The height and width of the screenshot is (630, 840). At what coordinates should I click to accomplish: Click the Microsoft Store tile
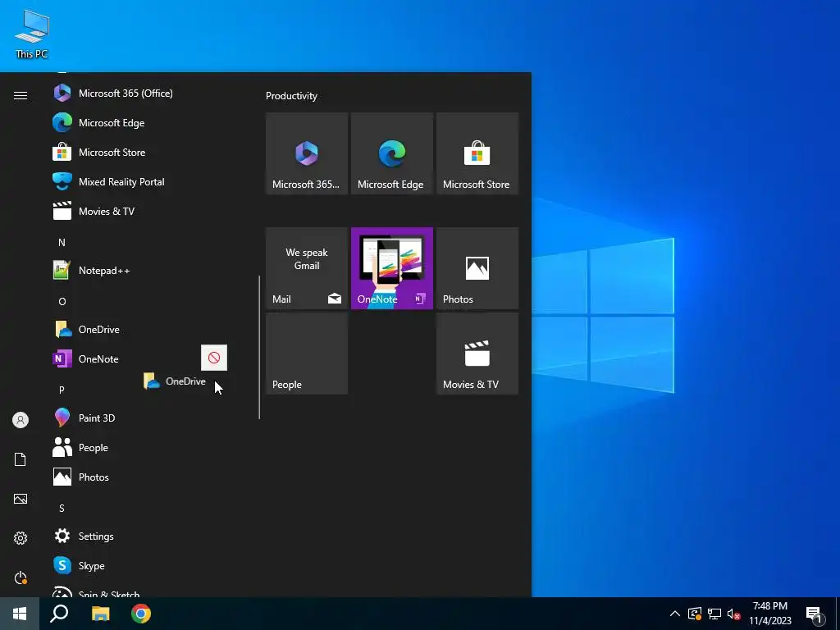pyautogui.click(x=477, y=153)
